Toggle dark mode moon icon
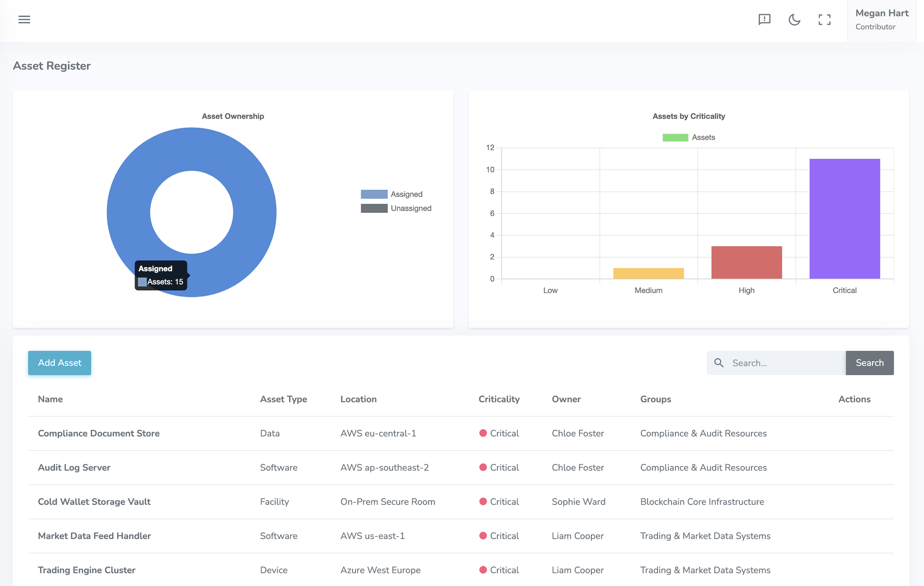The width and height of the screenshot is (924, 586). [794, 19]
